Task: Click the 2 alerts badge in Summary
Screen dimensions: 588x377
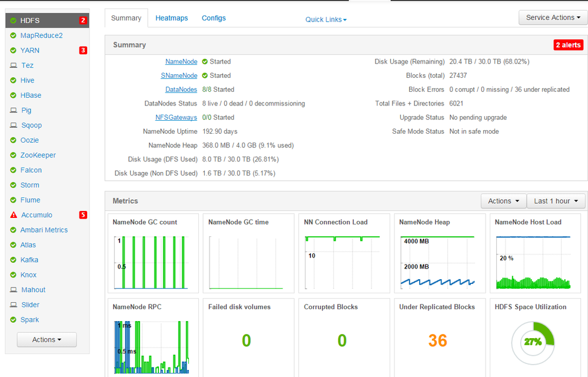Action: 567,44
